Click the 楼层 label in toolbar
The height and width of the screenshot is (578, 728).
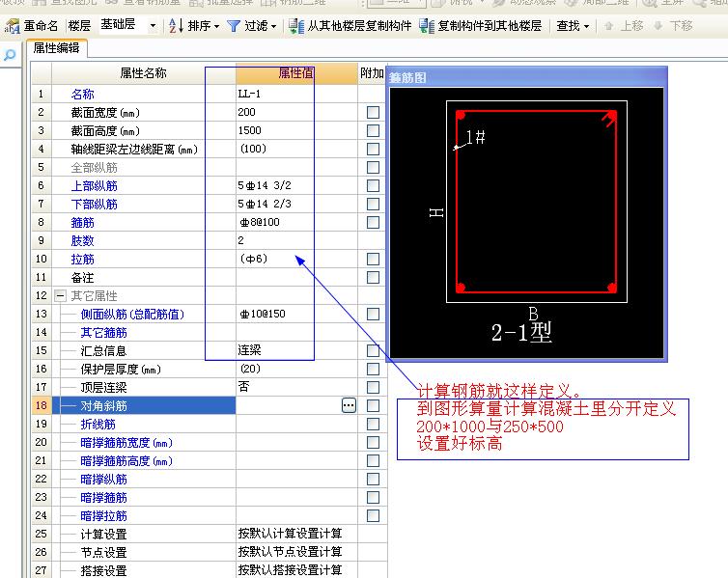coord(79,26)
